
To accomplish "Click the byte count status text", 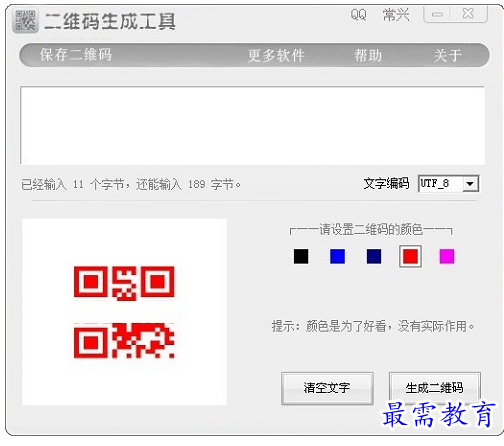I will click(x=131, y=184).
